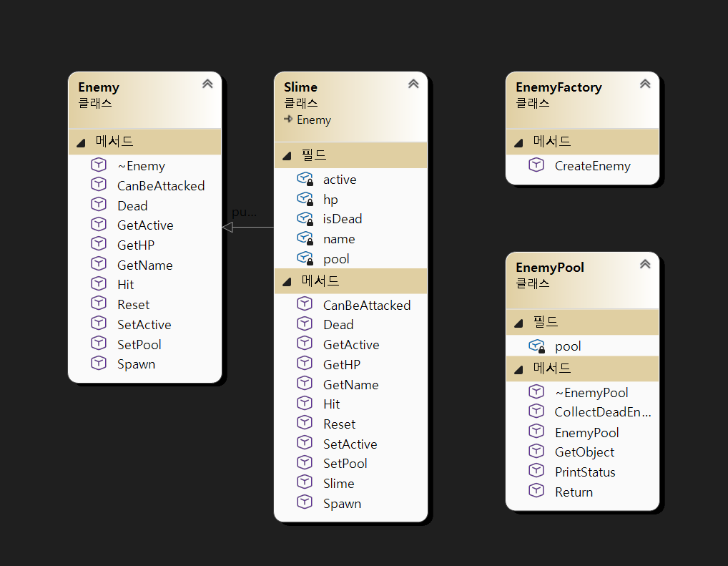Image resolution: width=728 pixels, height=566 pixels.
Task: Select the Enemy class title
Action: [99, 87]
